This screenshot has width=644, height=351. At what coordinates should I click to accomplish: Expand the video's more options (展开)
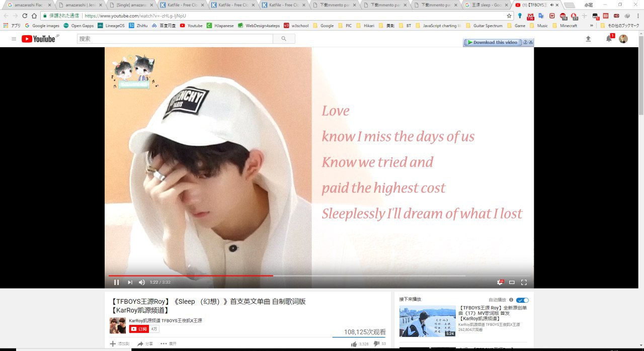169,344
